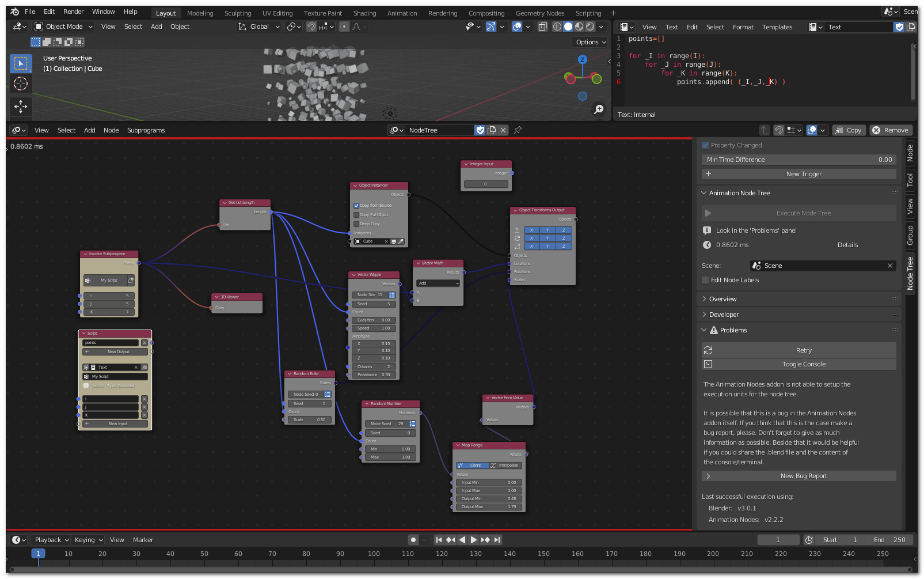Click the snapping magnet icon

click(x=310, y=27)
